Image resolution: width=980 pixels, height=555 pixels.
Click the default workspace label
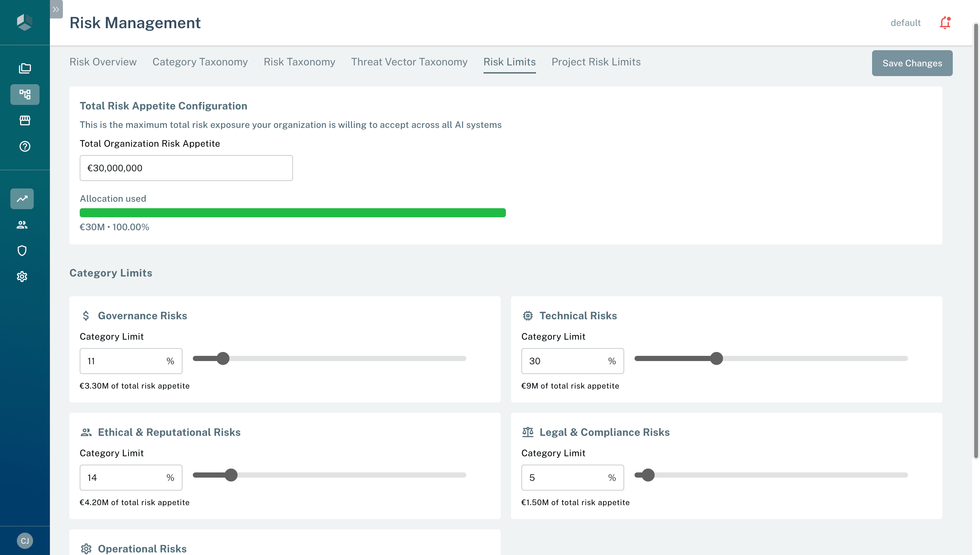tap(905, 23)
